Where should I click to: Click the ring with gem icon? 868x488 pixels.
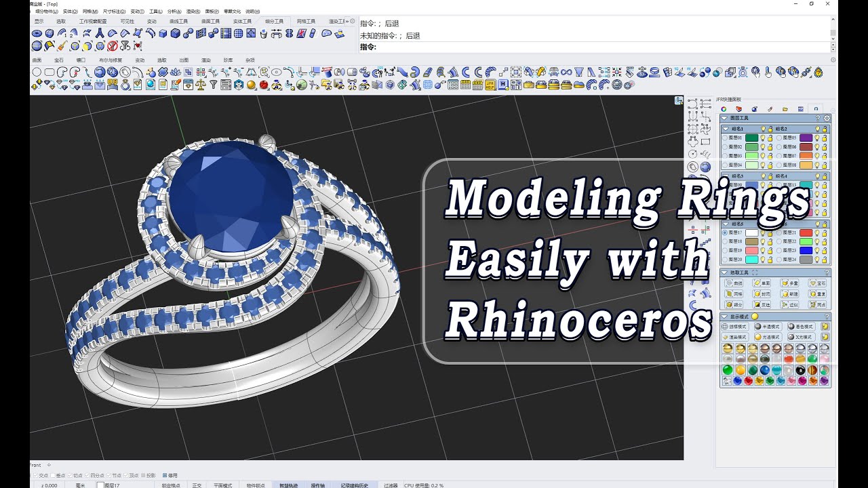[x=125, y=84]
